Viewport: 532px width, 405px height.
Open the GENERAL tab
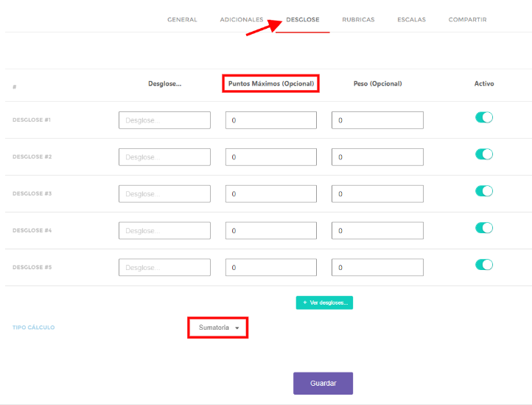[x=182, y=20]
